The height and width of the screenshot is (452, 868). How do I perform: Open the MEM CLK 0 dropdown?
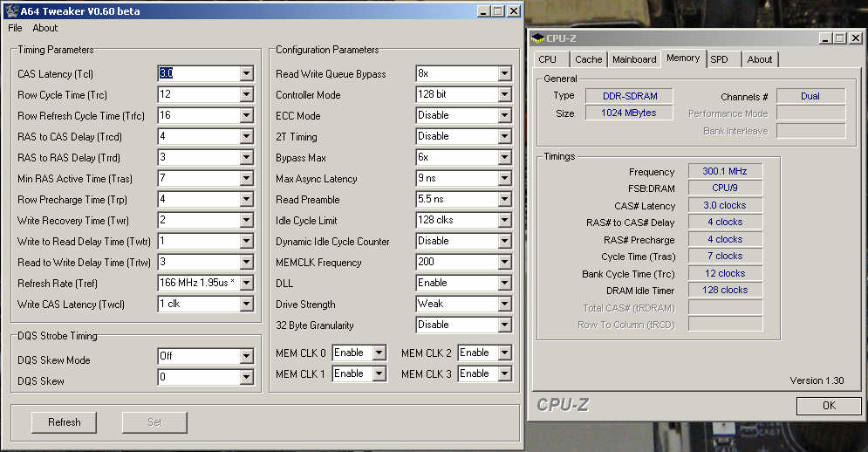tap(379, 353)
